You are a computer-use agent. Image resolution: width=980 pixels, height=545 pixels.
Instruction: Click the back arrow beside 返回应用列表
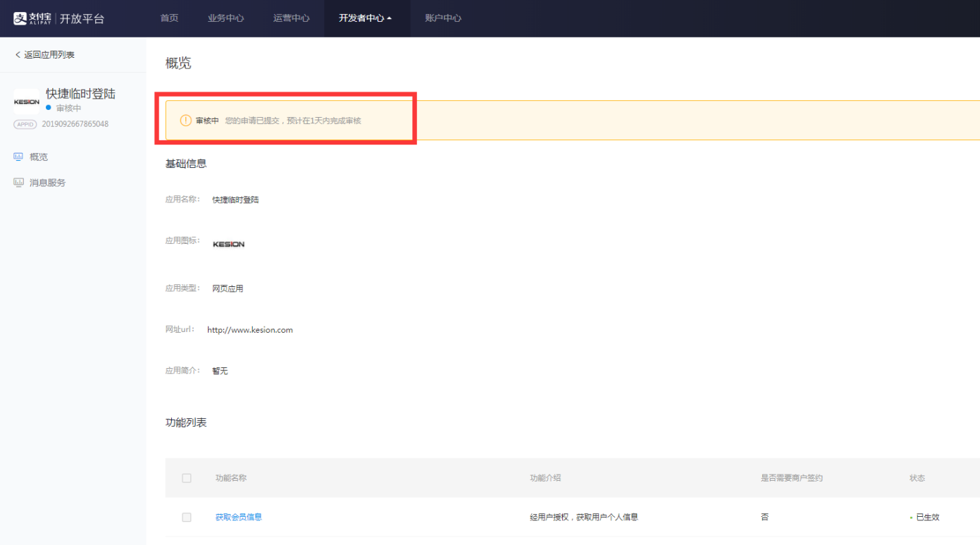click(x=18, y=55)
